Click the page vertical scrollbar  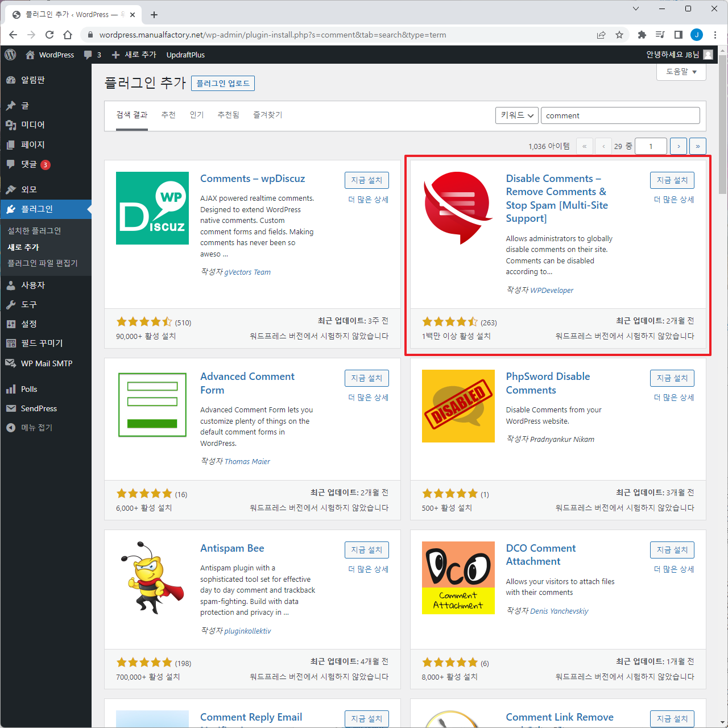(722, 125)
